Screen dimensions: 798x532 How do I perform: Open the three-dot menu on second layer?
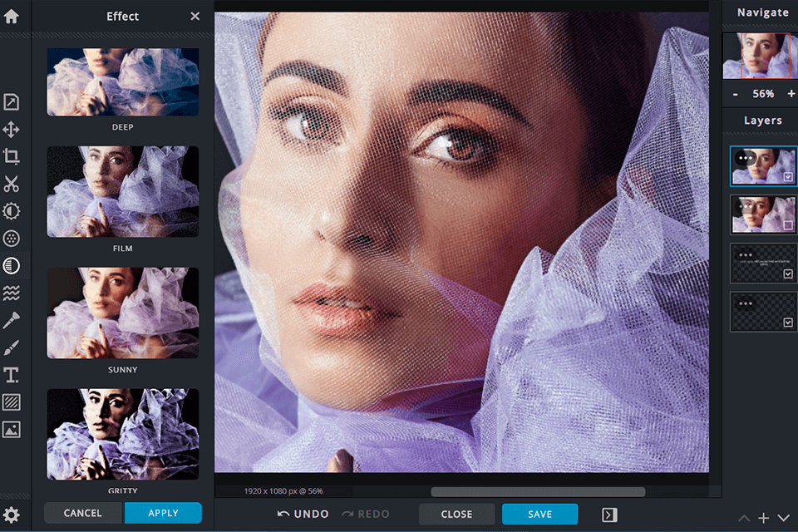746,206
